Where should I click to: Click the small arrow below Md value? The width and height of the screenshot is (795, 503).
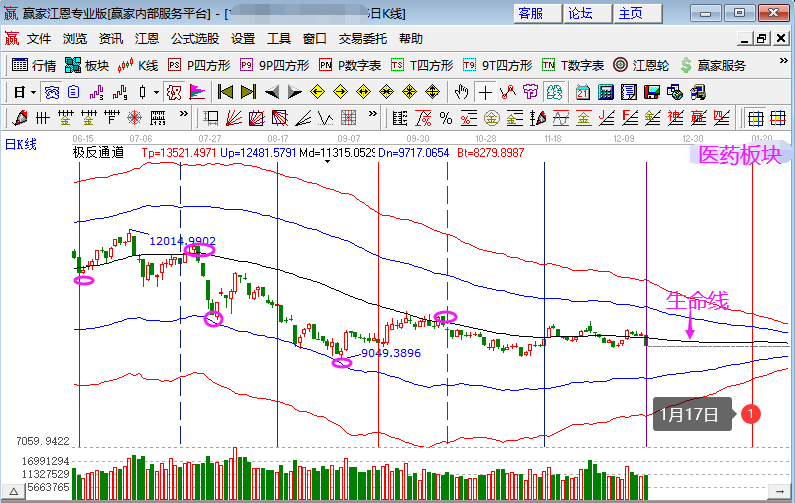coord(328,162)
